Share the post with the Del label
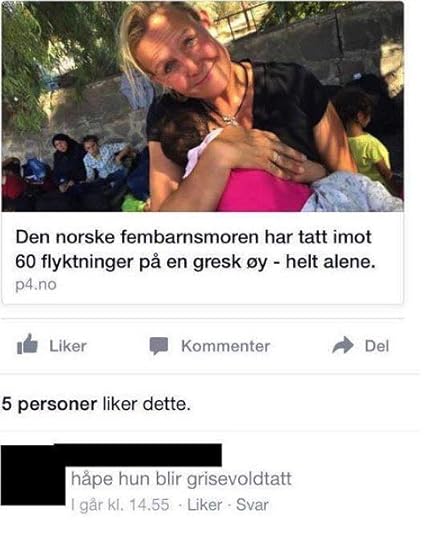This screenshot has height=540, width=432. coord(377,346)
